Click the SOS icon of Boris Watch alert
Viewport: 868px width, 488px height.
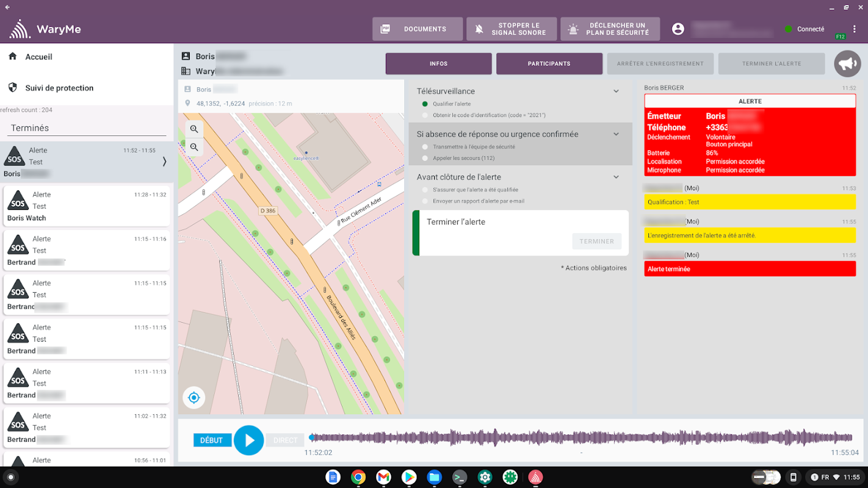(x=18, y=201)
